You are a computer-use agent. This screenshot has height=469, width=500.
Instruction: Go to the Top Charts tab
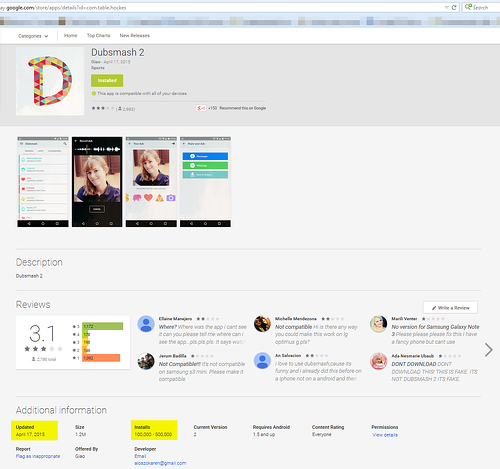(98, 35)
